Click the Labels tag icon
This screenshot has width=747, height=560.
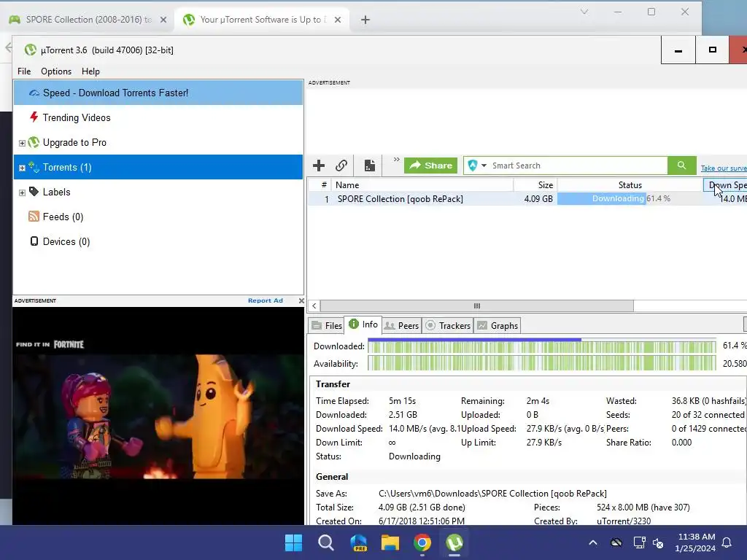pyautogui.click(x=34, y=192)
